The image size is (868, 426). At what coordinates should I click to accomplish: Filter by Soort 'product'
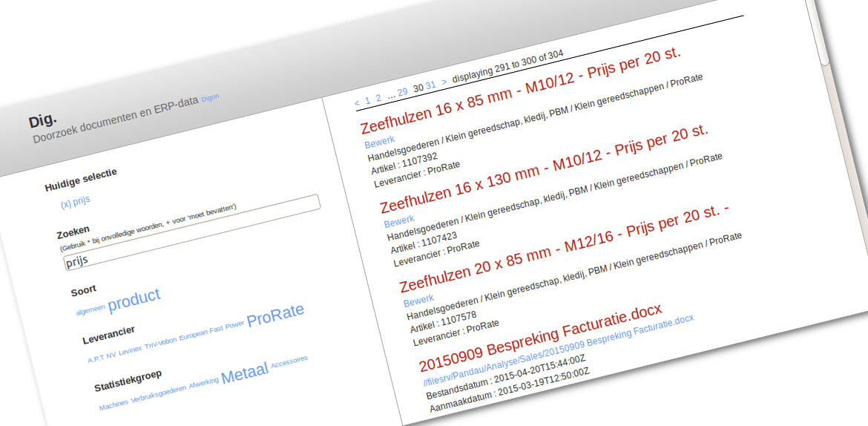[134, 300]
